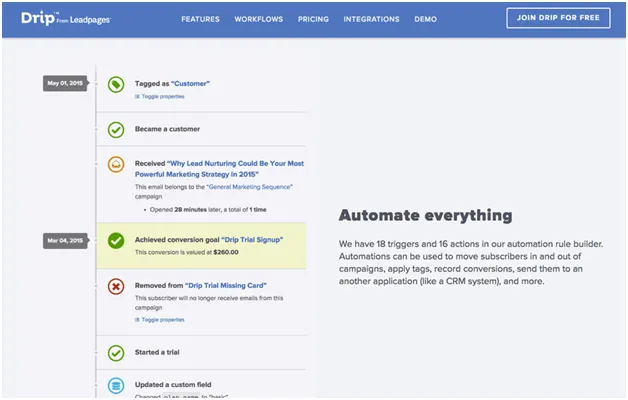The width and height of the screenshot is (628, 400).
Task: Click the orange email icon beside Received
Action: (x=116, y=164)
